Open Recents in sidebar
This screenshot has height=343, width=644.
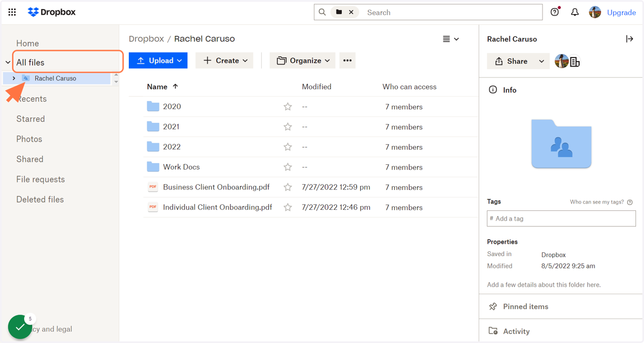(31, 99)
